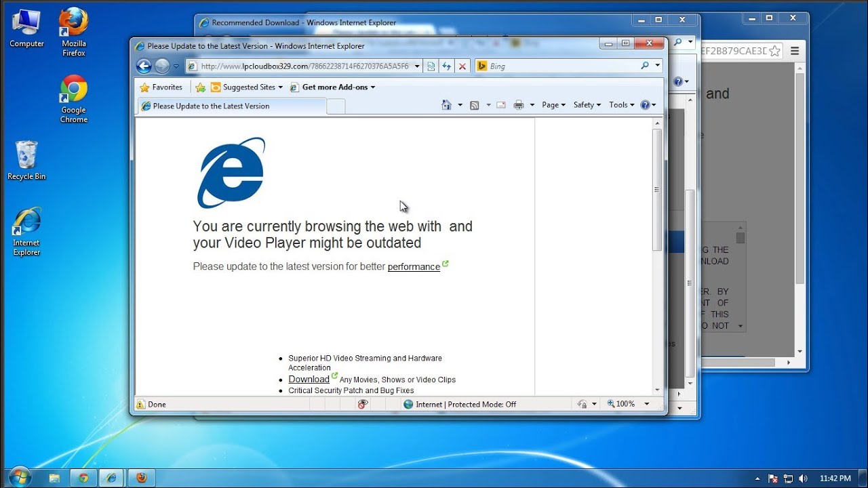Click the 'Done' status bar text
This screenshot has width=868, height=488.
coord(157,404)
